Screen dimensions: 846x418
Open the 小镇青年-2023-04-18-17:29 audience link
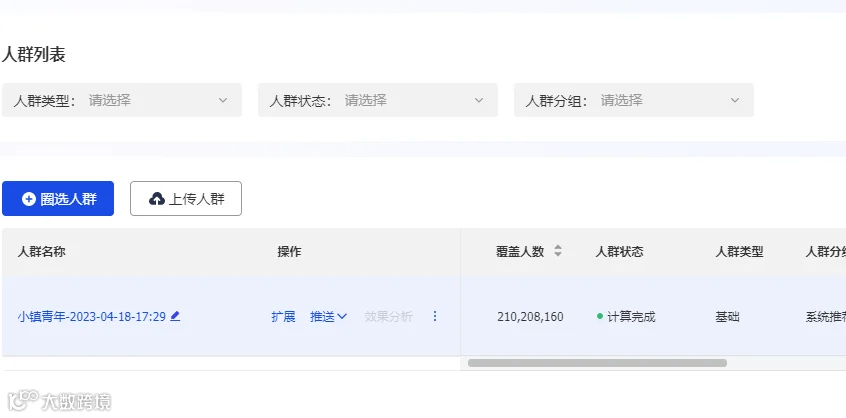click(x=92, y=317)
